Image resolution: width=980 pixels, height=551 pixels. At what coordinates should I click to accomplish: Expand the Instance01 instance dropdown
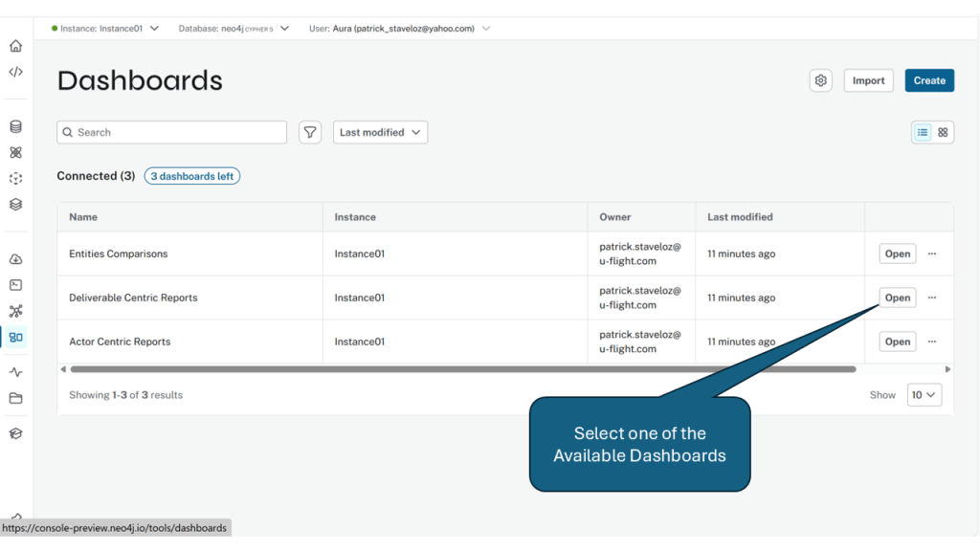pyautogui.click(x=105, y=29)
